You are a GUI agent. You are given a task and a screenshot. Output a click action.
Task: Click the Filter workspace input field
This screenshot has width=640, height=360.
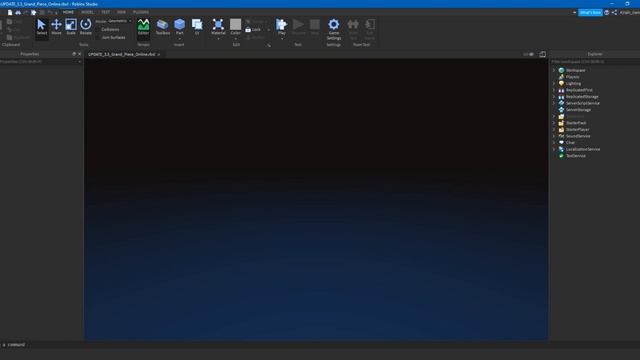click(595, 62)
